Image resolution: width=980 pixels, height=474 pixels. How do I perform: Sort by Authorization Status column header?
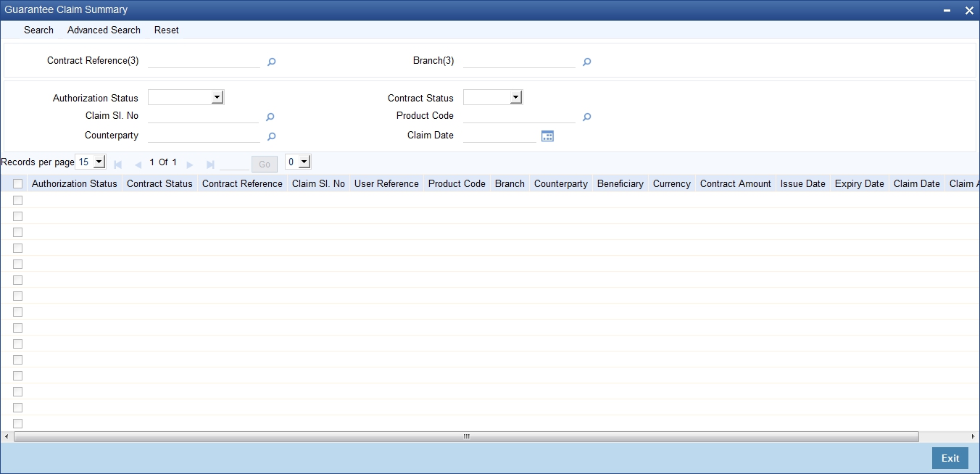[75, 184]
